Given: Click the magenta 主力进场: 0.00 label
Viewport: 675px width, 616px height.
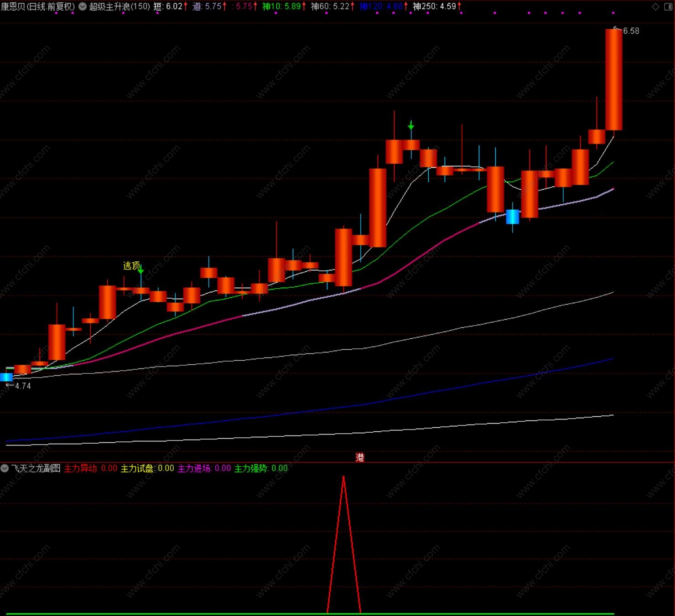Looking at the screenshot, I should [x=204, y=468].
